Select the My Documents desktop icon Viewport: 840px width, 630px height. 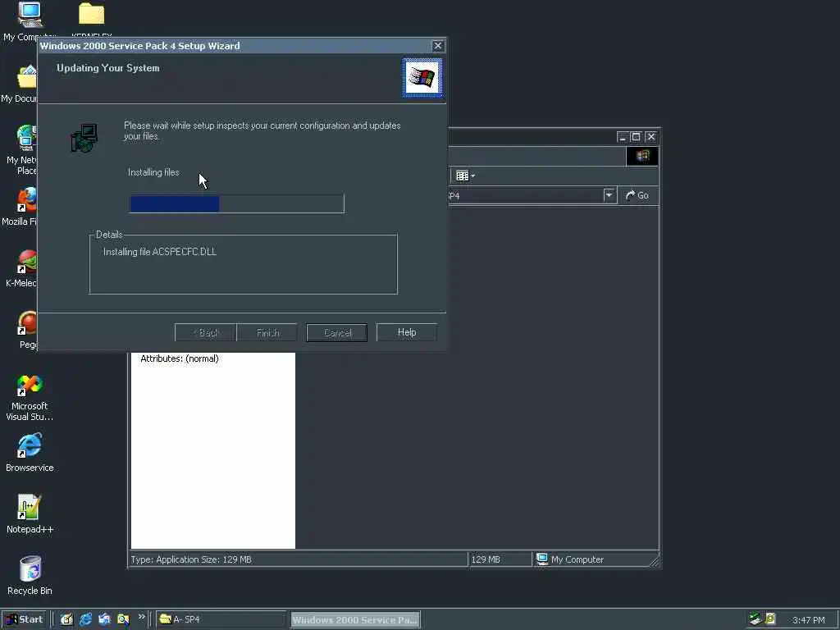[27, 77]
